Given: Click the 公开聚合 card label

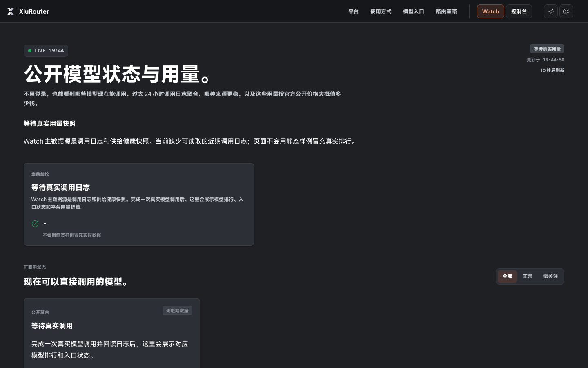Looking at the screenshot, I should [x=40, y=312].
